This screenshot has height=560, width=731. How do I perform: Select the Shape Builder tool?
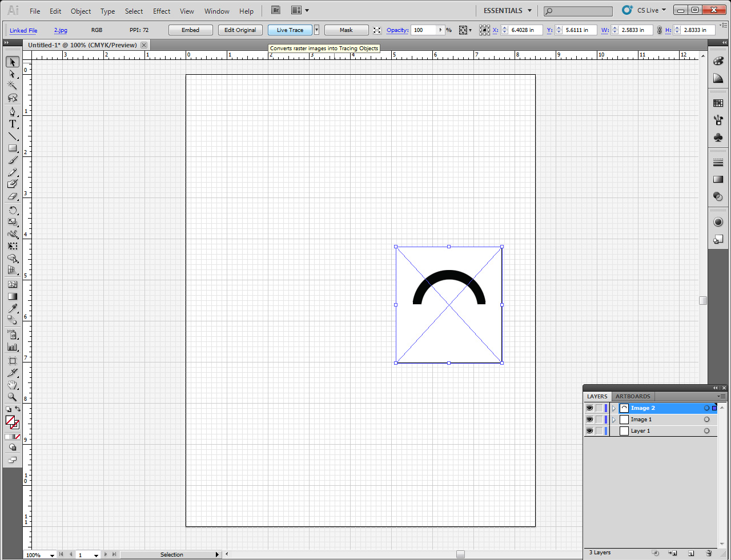point(13,258)
